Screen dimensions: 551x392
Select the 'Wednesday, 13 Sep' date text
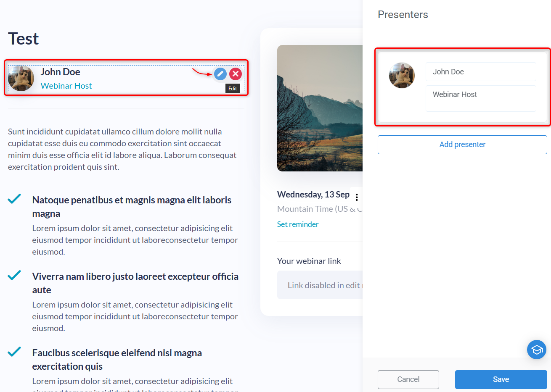[313, 195]
